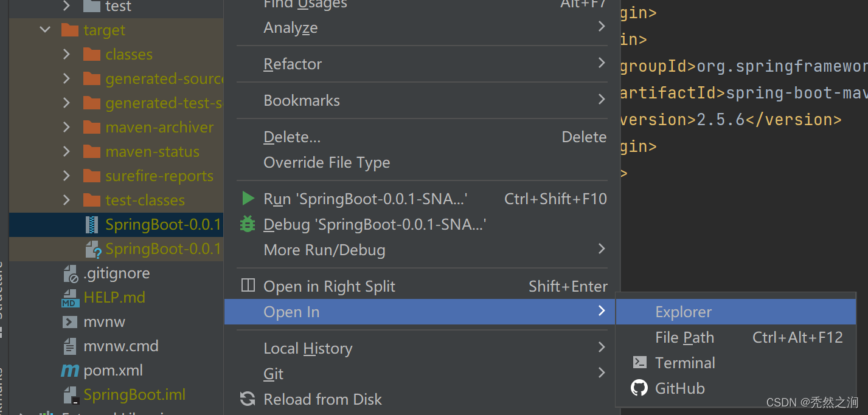Screen dimensions: 868x415
Task: Click the test-classes folder icon
Action: coord(92,200)
